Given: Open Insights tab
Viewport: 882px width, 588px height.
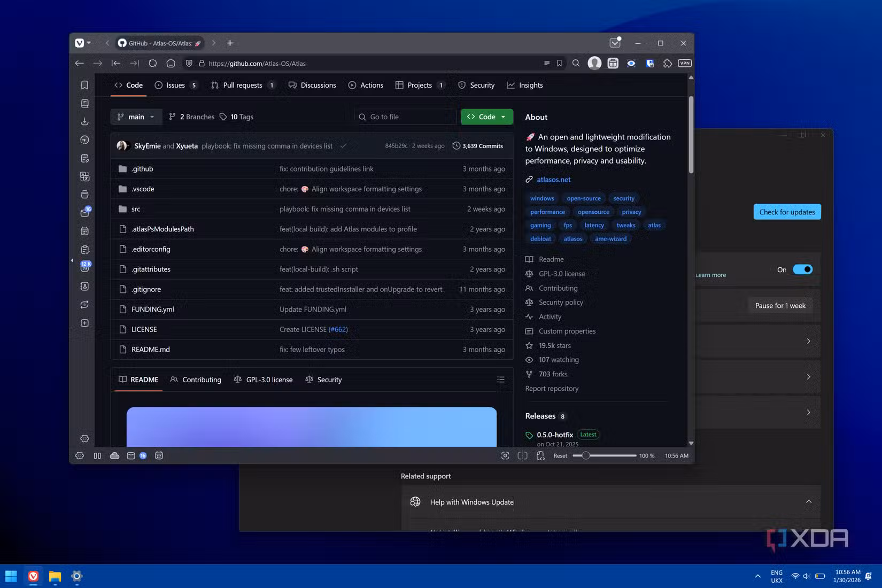Looking at the screenshot, I should tap(525, 85).
